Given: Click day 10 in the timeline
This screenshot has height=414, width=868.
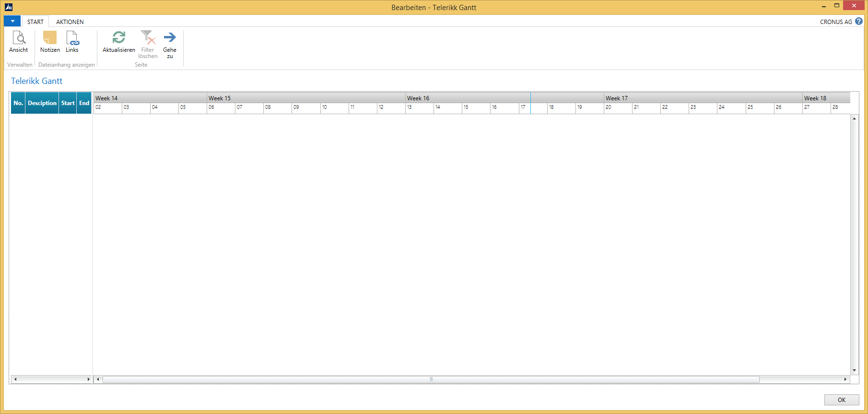Looking at the screenshot, I should pyautogui.click(x=334, y=108).
